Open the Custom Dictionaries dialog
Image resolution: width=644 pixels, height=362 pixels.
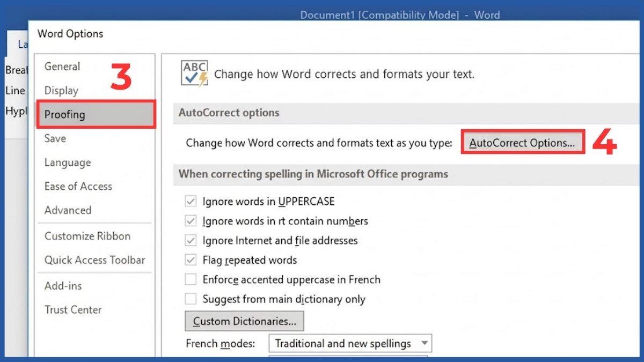244,321
